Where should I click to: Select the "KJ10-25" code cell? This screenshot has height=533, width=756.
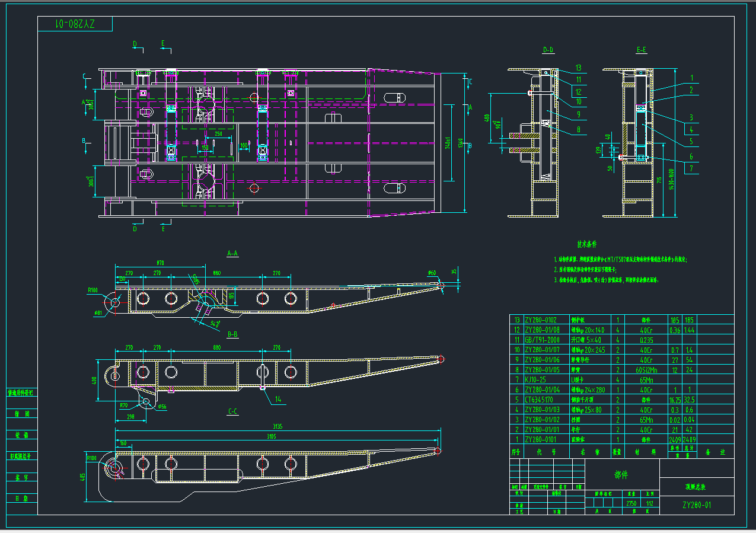tap(536, 379)
